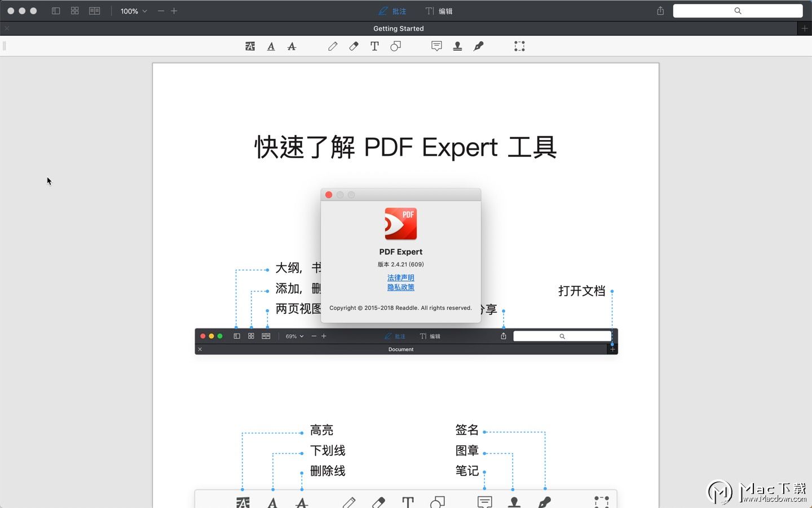Select the Pen drawing tool
812x508 pixels.
point(333,46)
